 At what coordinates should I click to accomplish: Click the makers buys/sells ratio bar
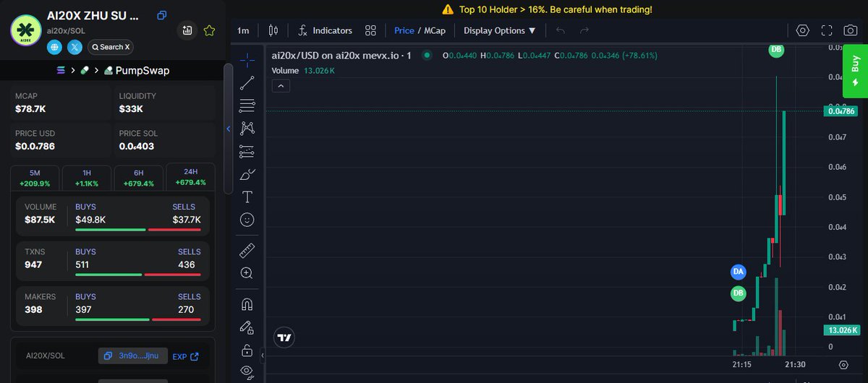pos(137,319)
